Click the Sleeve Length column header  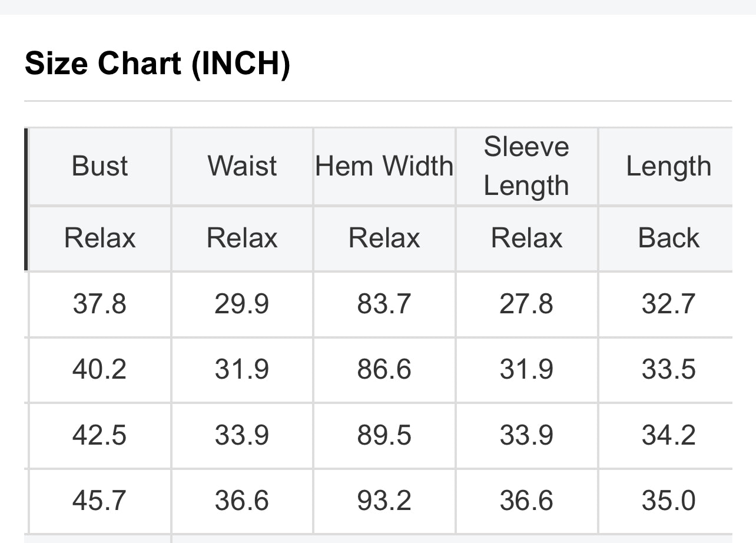(x=526, y=166)
